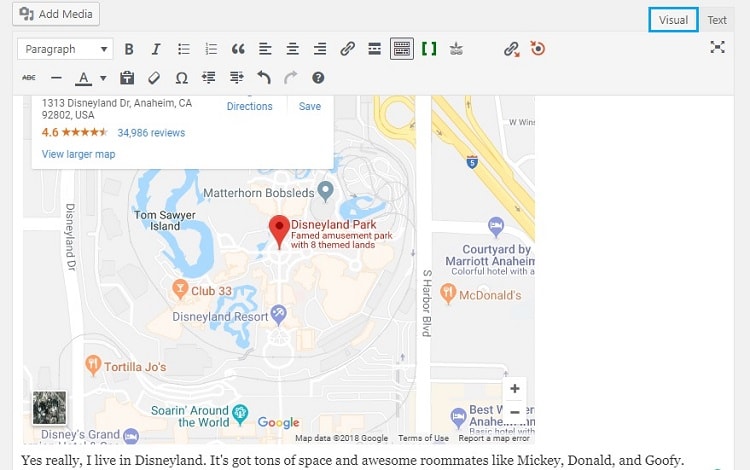The width and height of the screenshot is (750, 470).
Task: Click into the paragraph text about Disneyland
Action: tap(353, 460)
